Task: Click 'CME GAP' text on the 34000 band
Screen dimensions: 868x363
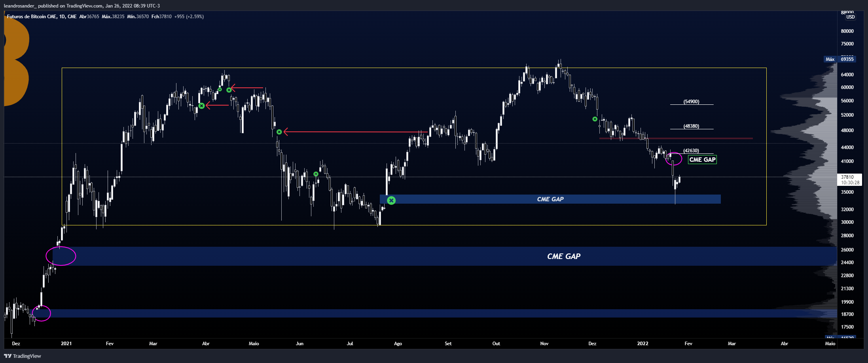Action: point(550,199)
